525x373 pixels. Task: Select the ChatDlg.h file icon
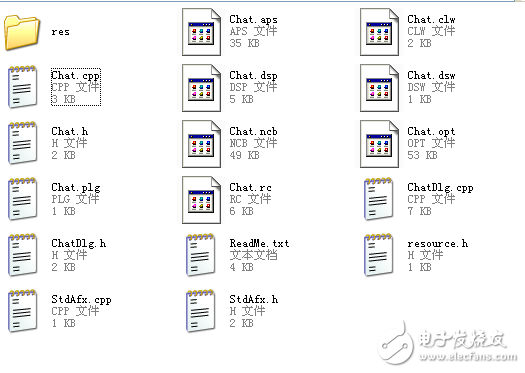(x=22, y=255)
